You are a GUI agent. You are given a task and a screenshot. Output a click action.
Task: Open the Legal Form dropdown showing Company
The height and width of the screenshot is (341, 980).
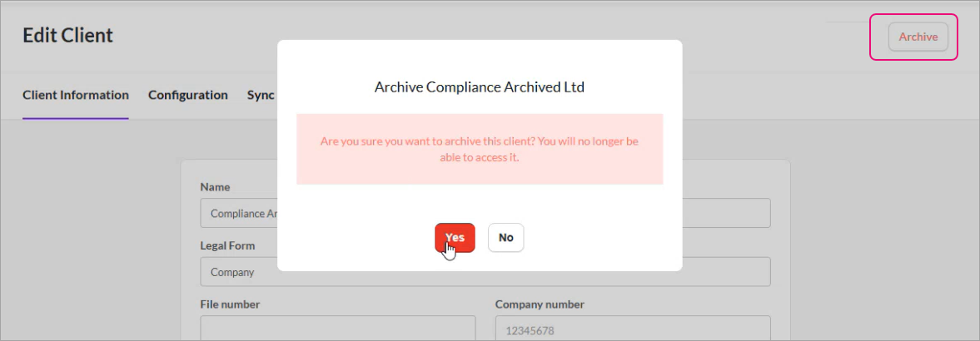pos(237,272)
